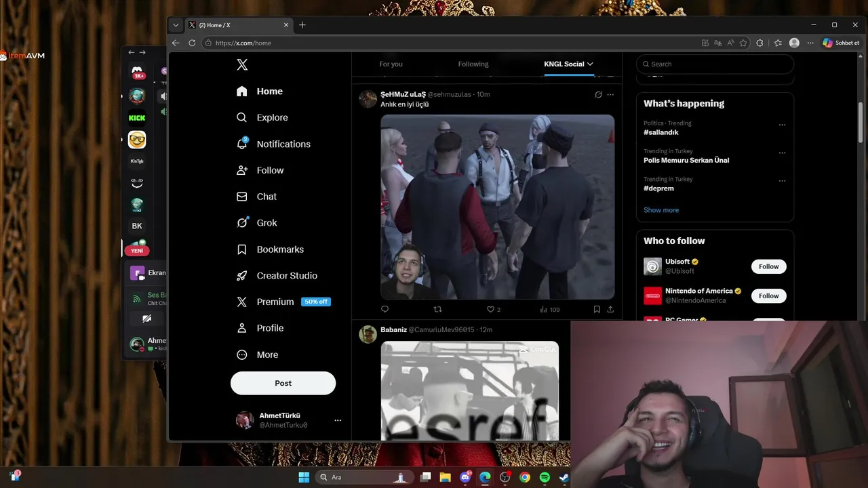Open the game screenshot image in the post
Screen dimensions: 868x488
tap(497, 207)
